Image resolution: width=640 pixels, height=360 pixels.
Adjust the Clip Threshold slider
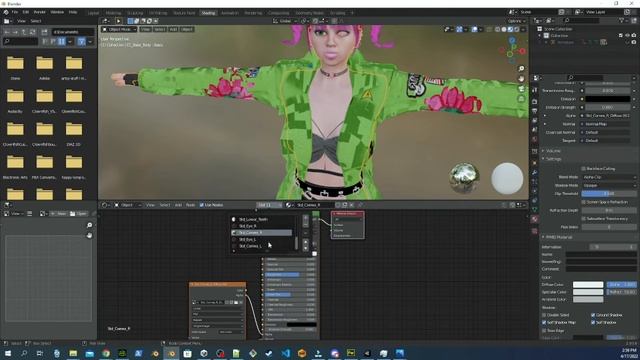pyautogui.click(x=609, y=193)
